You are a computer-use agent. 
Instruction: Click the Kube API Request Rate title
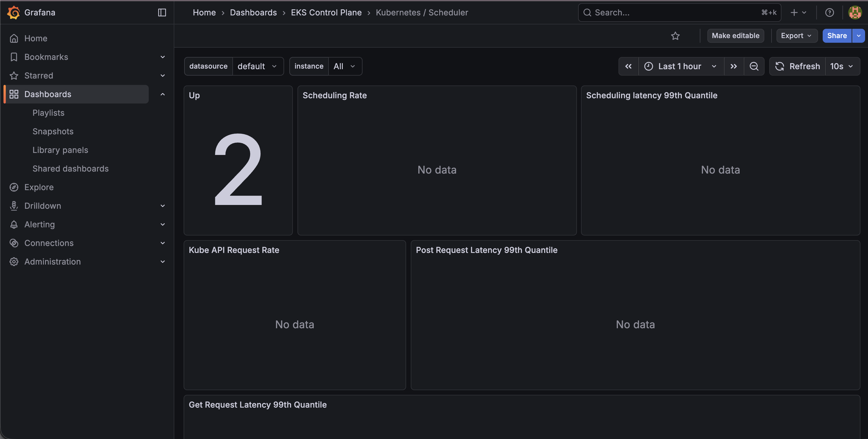(234, 250)
